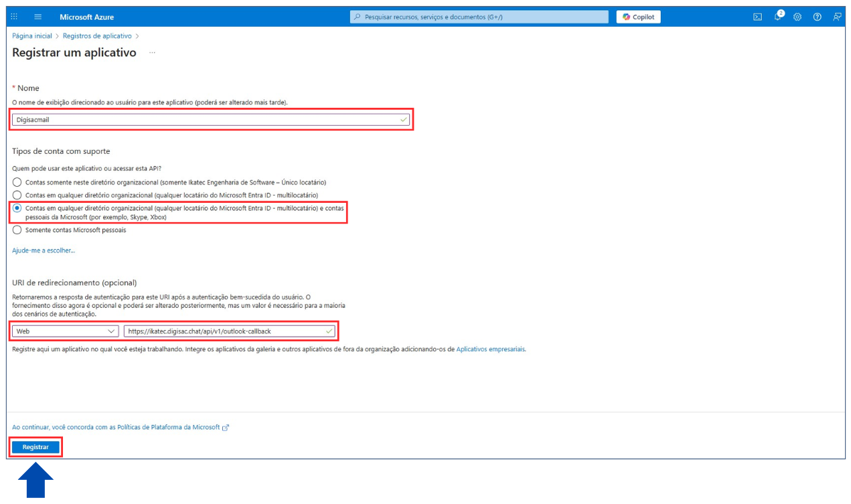
Task: Select multitenant-only organizational directory option
Action: click(x=17, y=195)
